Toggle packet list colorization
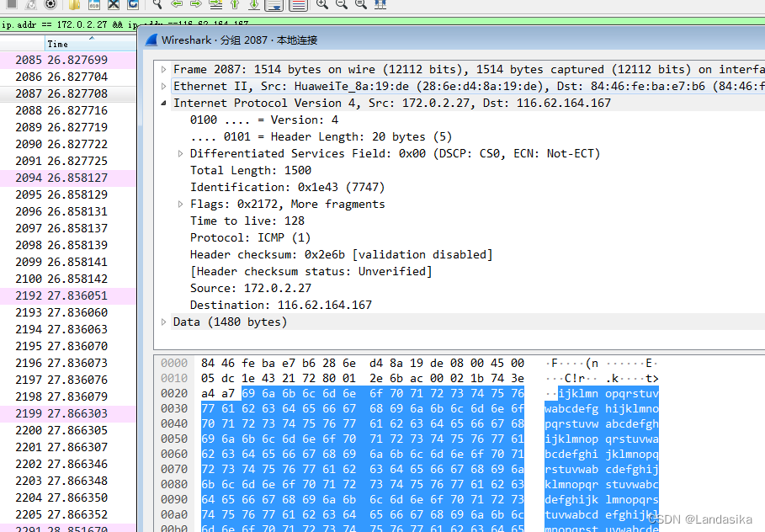Viewport: 765px width, 532px height. click(298, 5)
